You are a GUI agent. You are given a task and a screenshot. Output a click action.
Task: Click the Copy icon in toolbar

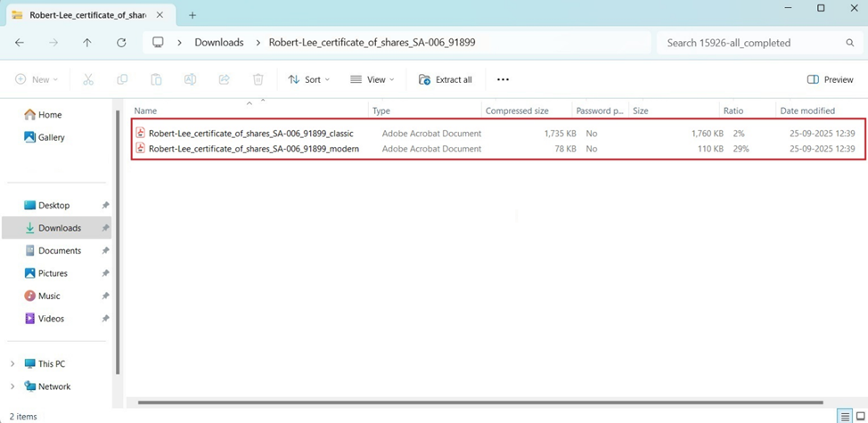point(122,79)
